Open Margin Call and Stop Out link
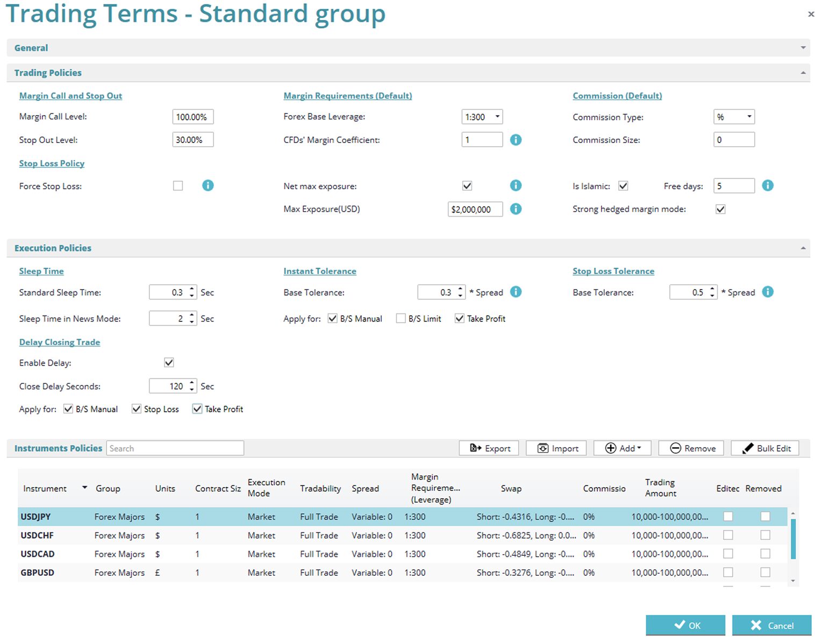 [70, 96]
